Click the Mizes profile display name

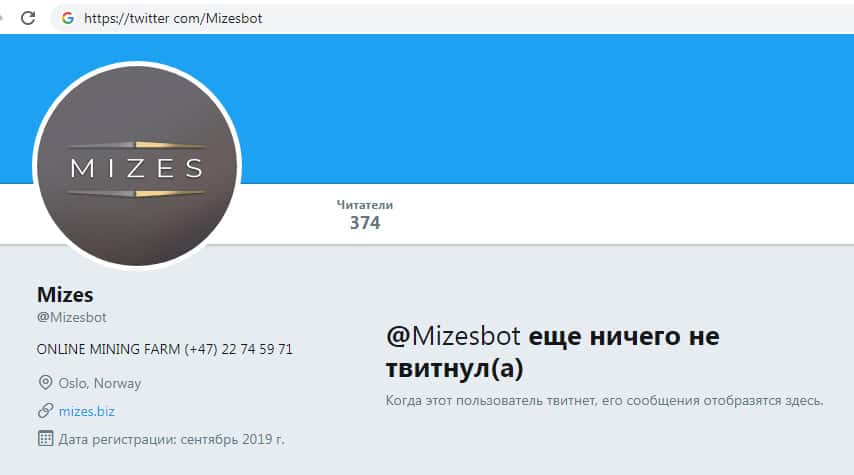(65, 295)
